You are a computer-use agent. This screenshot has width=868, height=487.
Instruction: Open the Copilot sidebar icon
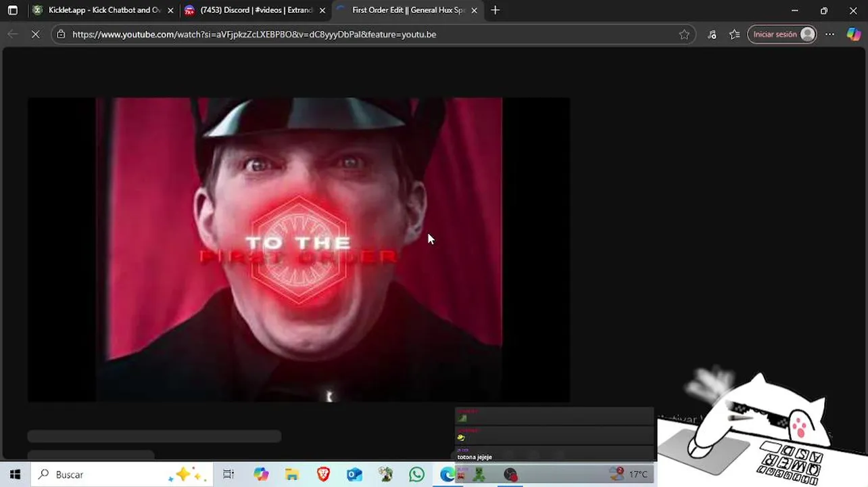(x=853, y=34)
